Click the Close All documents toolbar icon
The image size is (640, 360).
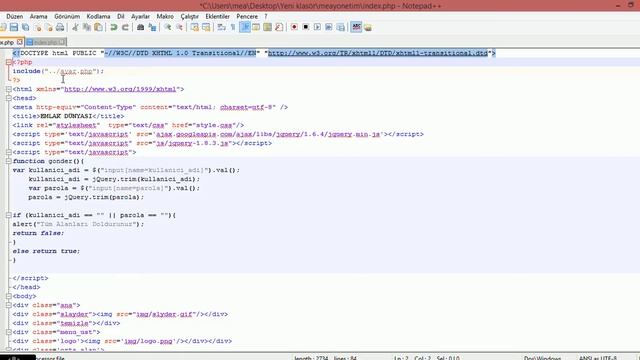point(49,27)
